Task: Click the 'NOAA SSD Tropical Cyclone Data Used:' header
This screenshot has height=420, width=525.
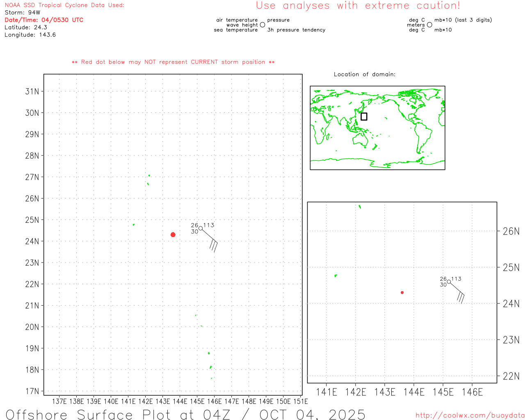Action: pos(64,5)
